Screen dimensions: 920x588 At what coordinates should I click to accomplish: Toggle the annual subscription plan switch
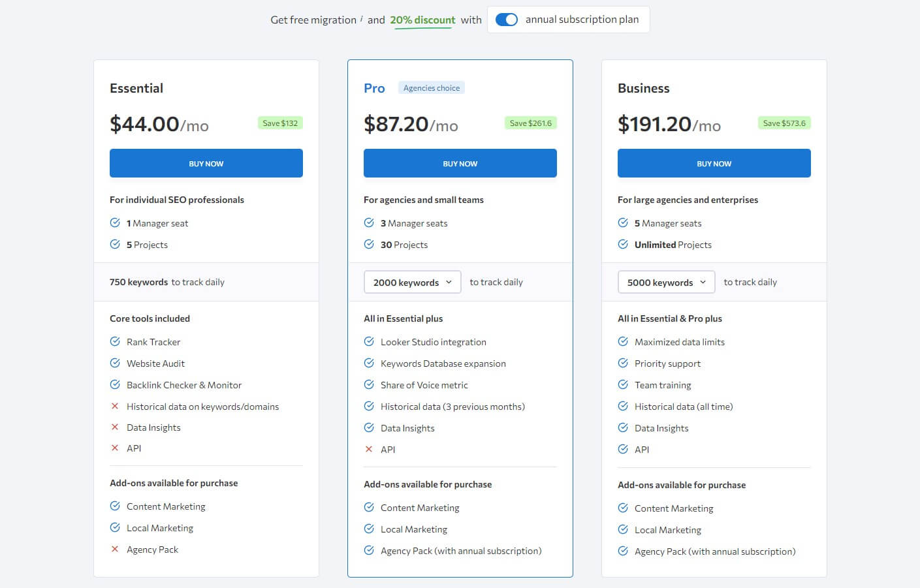pos(507,20)
